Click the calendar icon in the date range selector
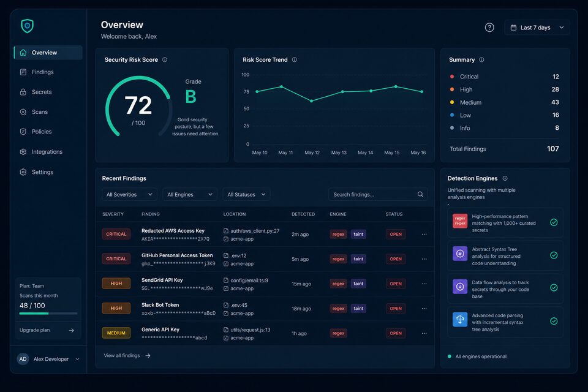 tap(513, 28)
